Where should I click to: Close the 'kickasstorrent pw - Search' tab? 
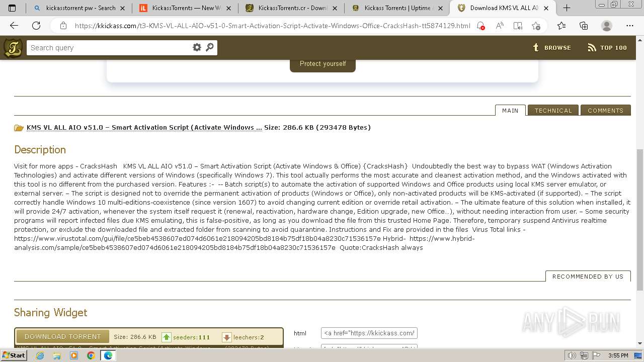pos(122,8)
